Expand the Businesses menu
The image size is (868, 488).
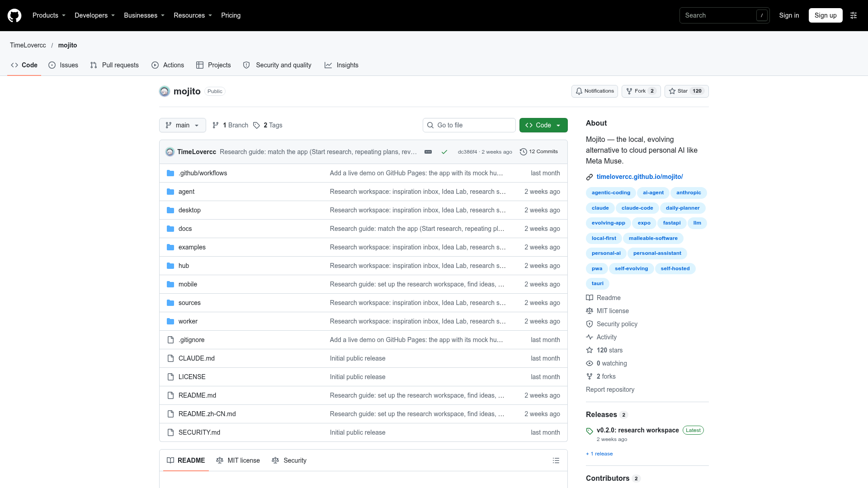144,15
